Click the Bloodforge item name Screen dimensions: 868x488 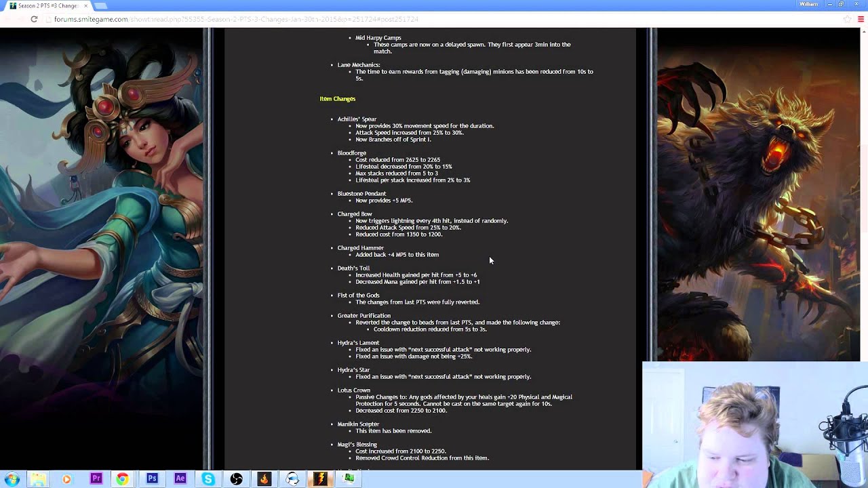click(x=352, y=153)
